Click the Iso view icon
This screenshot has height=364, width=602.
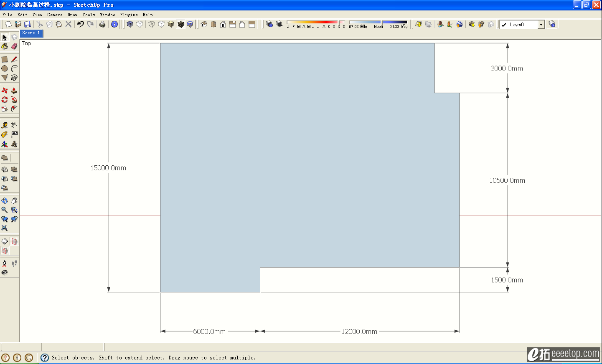(x=204, y=24)
